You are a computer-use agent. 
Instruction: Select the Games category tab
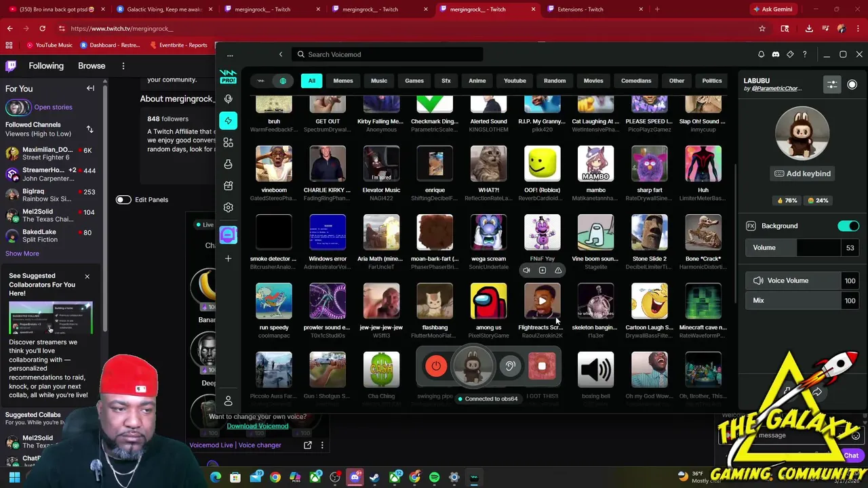(x=414, y=81)
